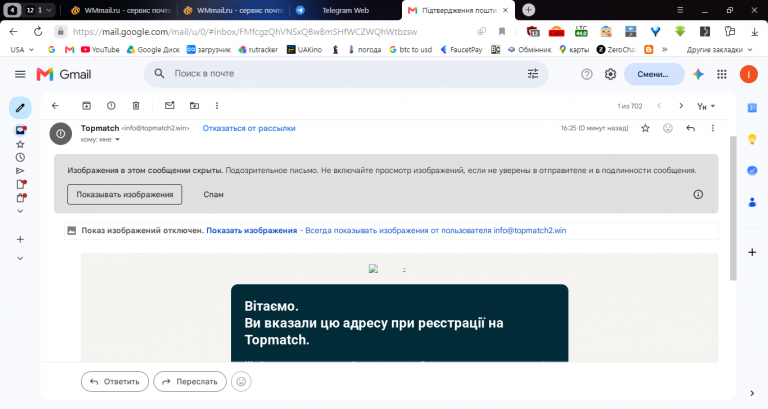The image size is (768, 409).
Task: Open Google apps grid
Action: pos(722,74)
